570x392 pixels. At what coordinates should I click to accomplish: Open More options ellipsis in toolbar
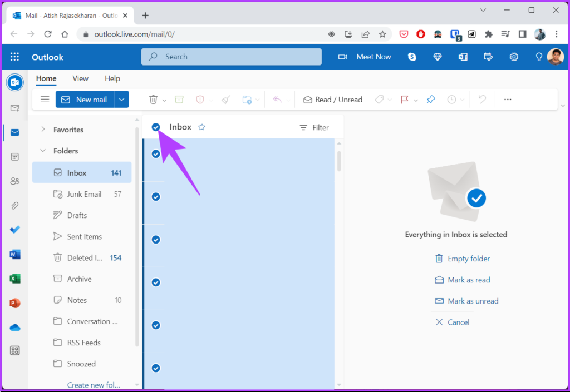click(508, 100)
